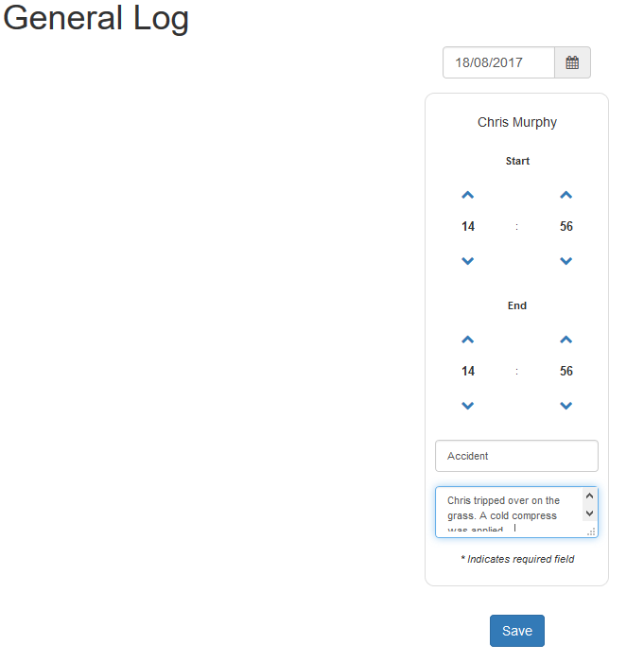644x662 pixels.
Task: Select the End hour value 14
Action: pos(468,371)
